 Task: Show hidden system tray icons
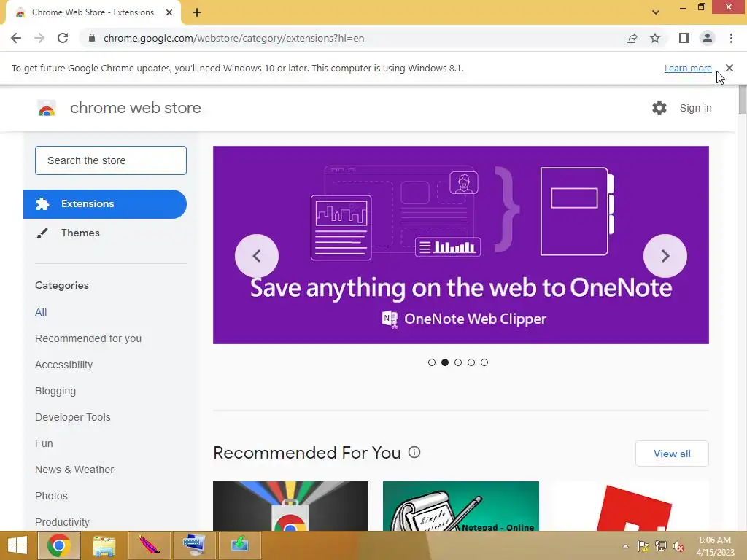click(x=625, y=547)
